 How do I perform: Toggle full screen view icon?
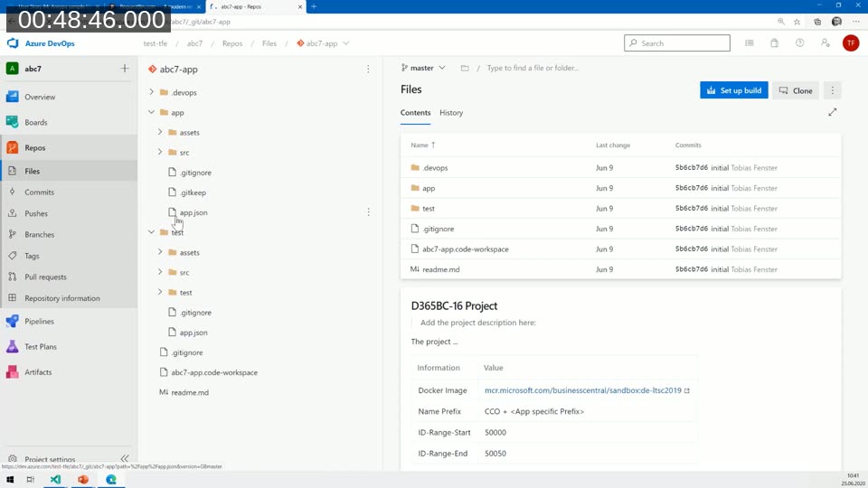[833, 112]
